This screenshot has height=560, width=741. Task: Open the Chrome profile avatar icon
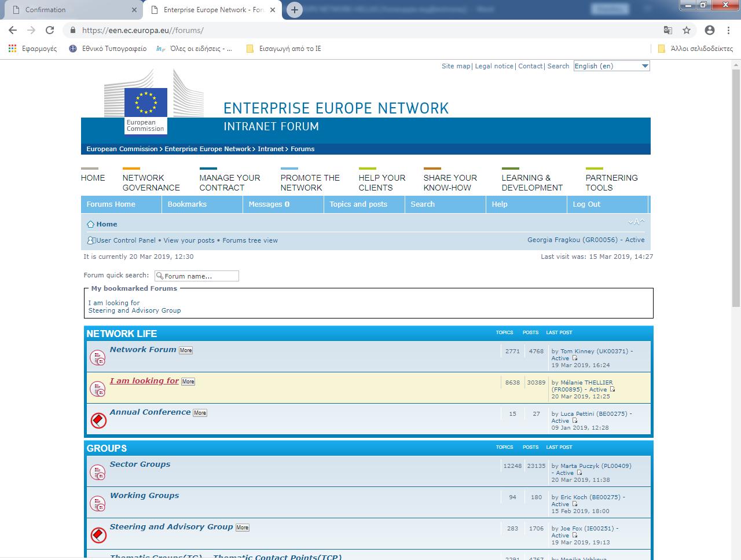tap(710, 30)
